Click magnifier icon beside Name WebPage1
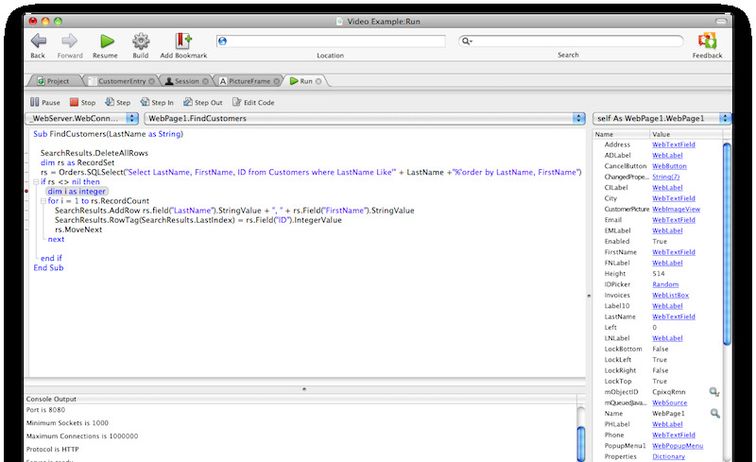The width and height of the screenshot is (756, 462). pyautogui.click(x=715, y=412)
